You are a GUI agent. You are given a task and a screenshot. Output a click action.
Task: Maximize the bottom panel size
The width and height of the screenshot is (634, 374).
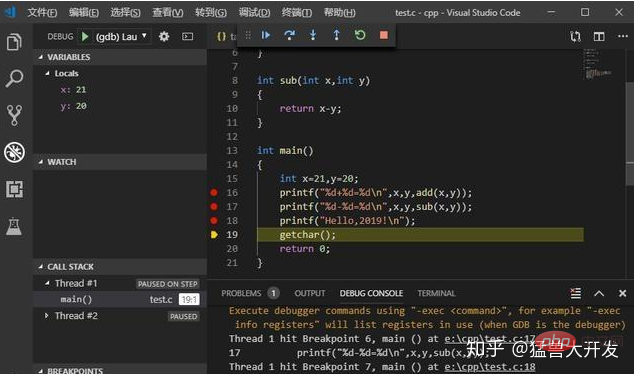click(599, 294)
